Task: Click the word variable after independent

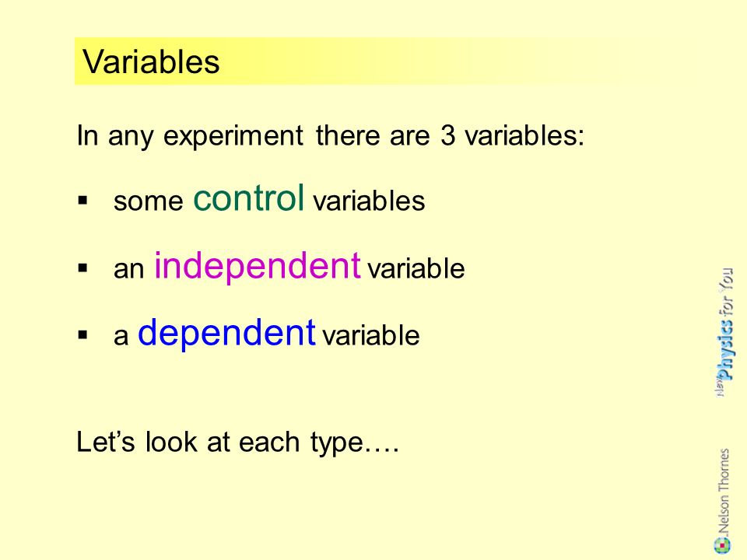Action: coord(416,268)
